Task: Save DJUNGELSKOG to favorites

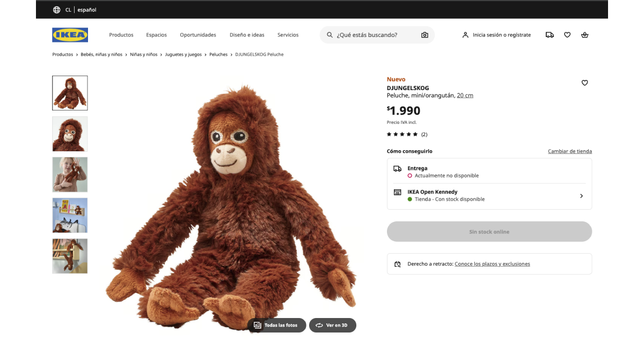Action: (x=584, y=83)
